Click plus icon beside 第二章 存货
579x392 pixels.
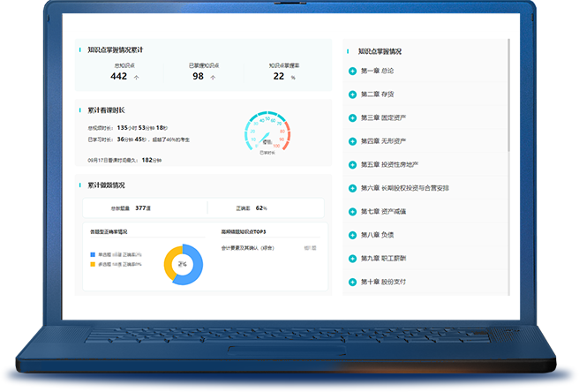(353, 94)
